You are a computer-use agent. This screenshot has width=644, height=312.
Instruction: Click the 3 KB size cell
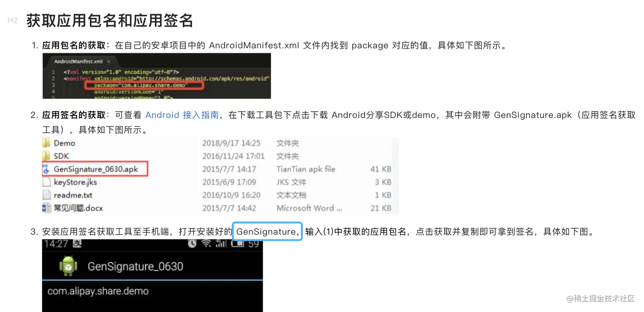click(383, 182)
